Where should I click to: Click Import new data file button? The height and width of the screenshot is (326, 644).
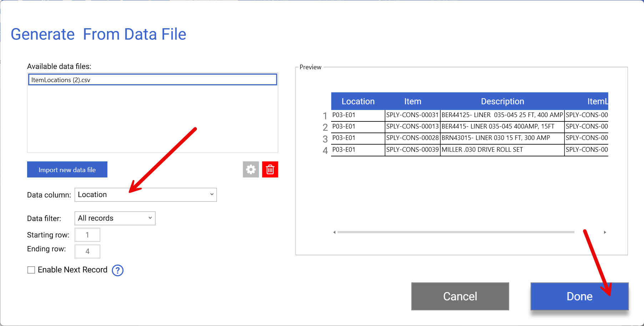pos(67,170)
